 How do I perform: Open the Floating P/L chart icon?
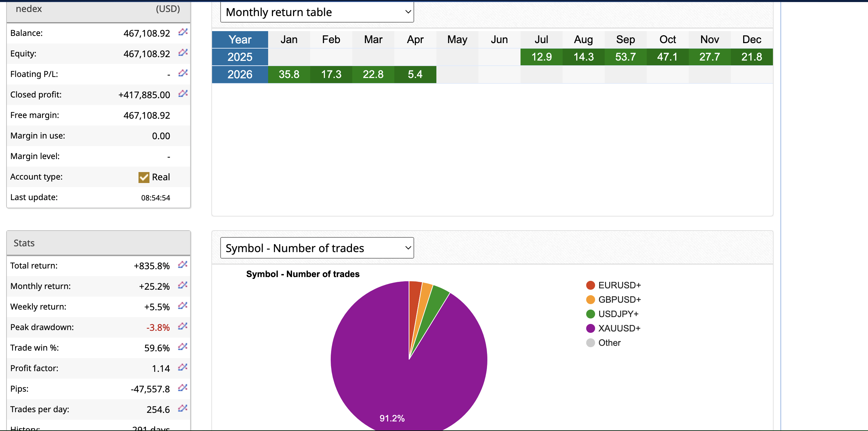pos(183,73)
